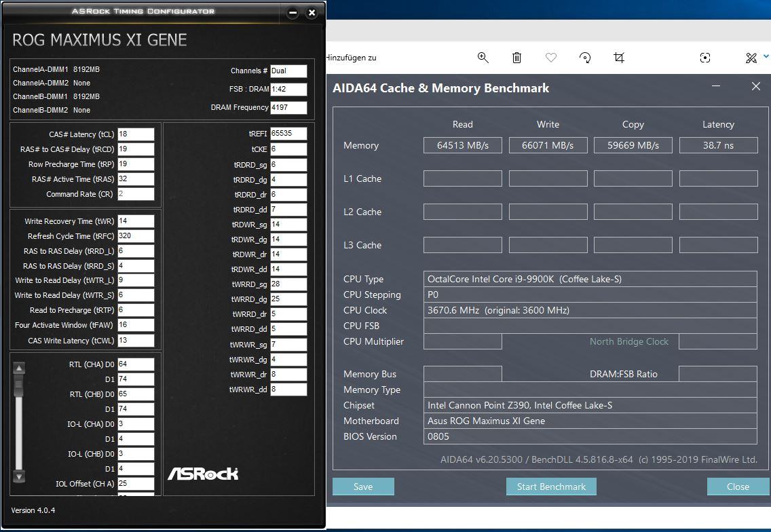Select the tWRRD_sg value field
771x532 pixels.
pos(288,284)
